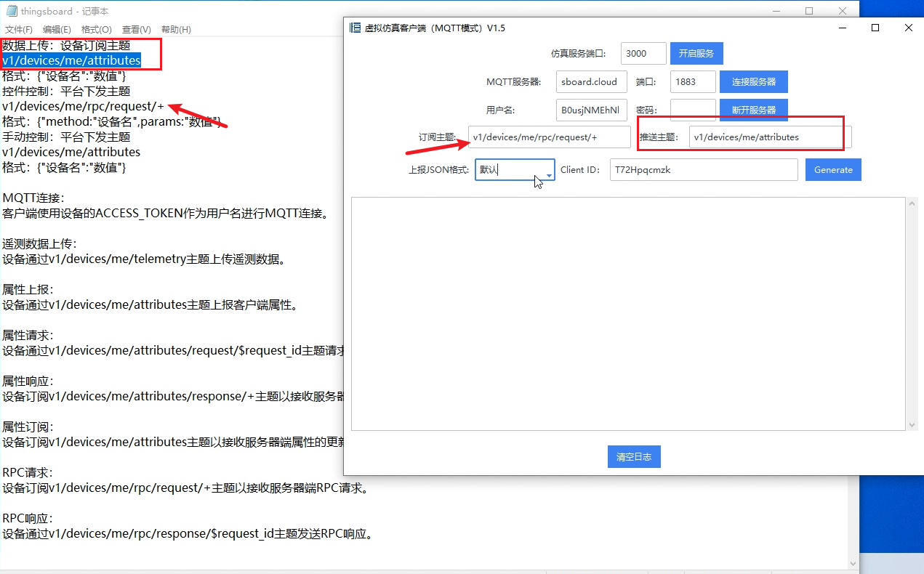Click the 端口 field showing 1883
The height and width of the screenshot is (574, 924).
(x=692, y=81)
